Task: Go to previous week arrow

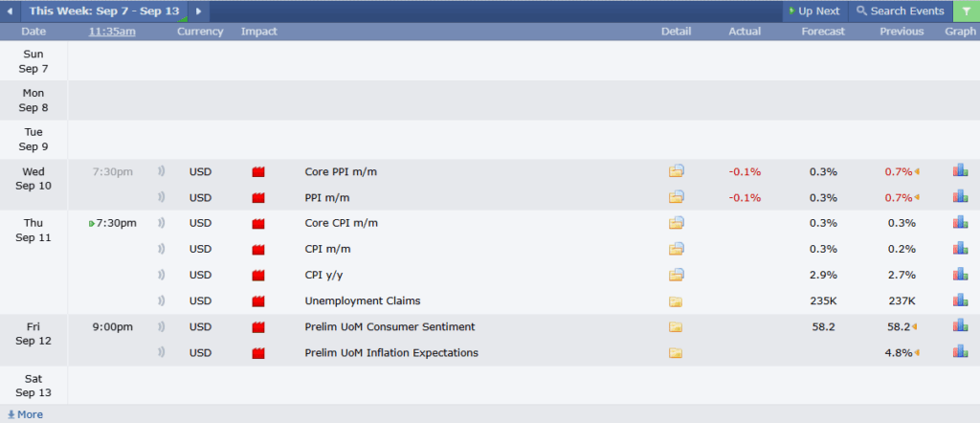Action: click(10, 11)
